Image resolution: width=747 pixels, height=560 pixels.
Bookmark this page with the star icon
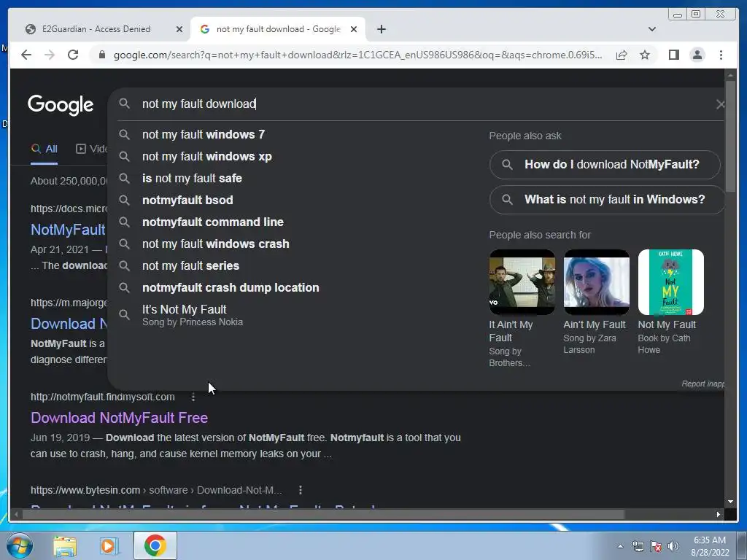coord(645,55)
